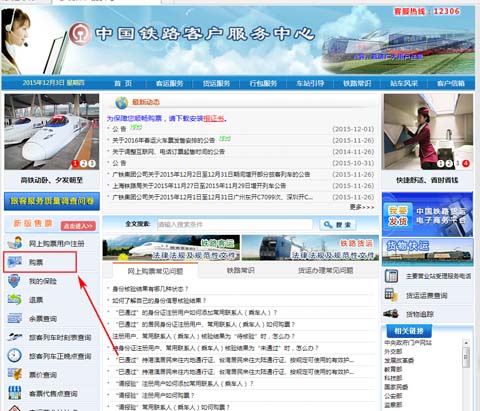The image size is (480, 411).
Task: Click the 更多>>> more announcements link
Action: (x=362, y=207)
